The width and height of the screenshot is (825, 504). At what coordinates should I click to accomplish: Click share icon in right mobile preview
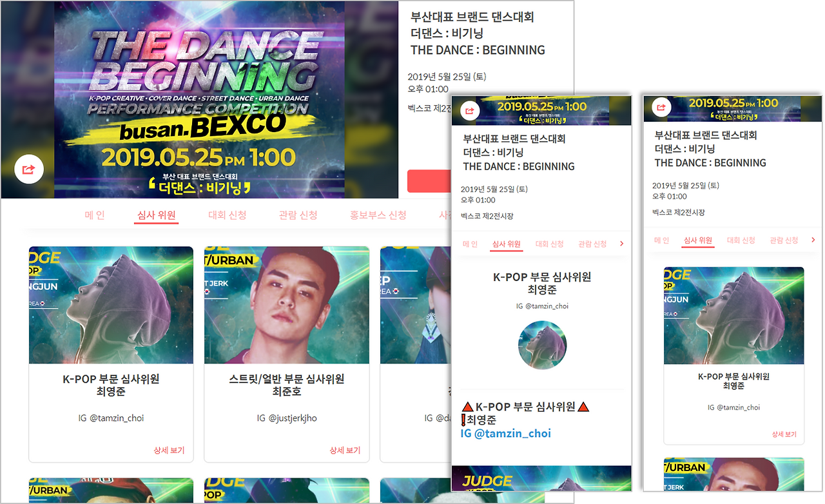(x=661, y=107)
